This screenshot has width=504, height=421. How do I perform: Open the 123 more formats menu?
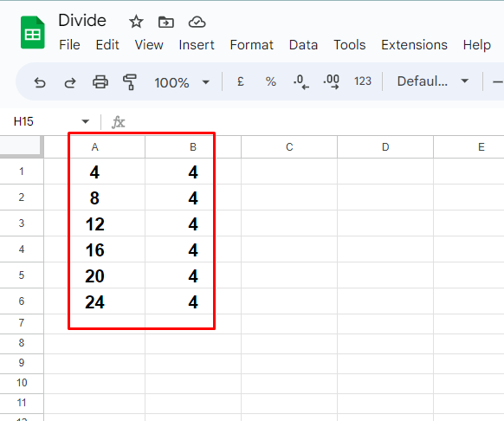(x=363, y=81)
